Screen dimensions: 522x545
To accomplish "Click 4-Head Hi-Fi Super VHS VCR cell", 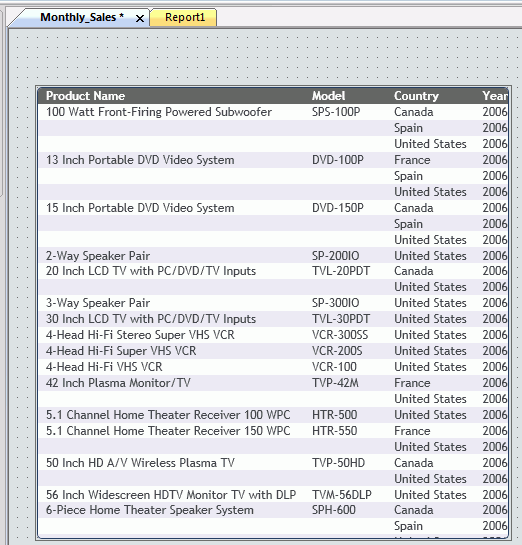I will click(121, 351).
